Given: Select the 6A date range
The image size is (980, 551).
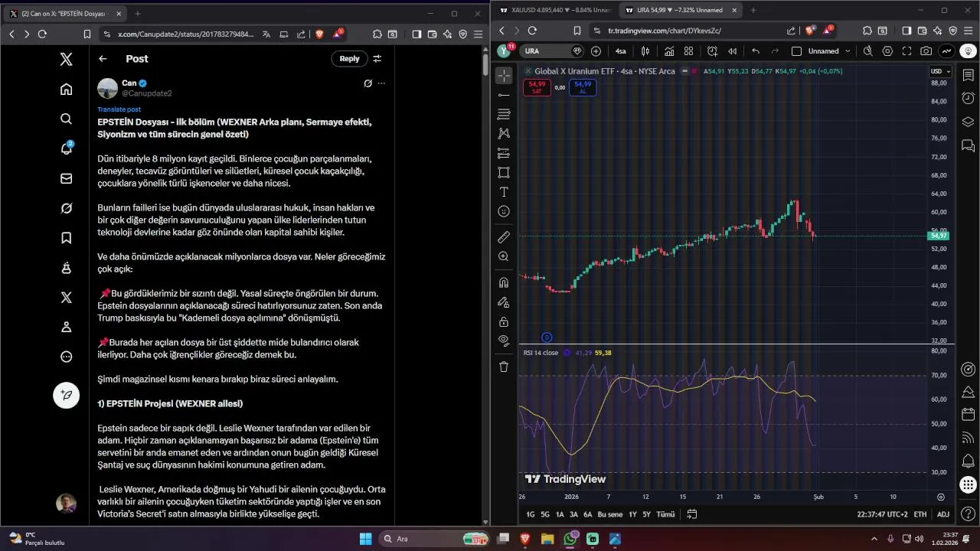Looking at the screenshot, I should 588,514.
